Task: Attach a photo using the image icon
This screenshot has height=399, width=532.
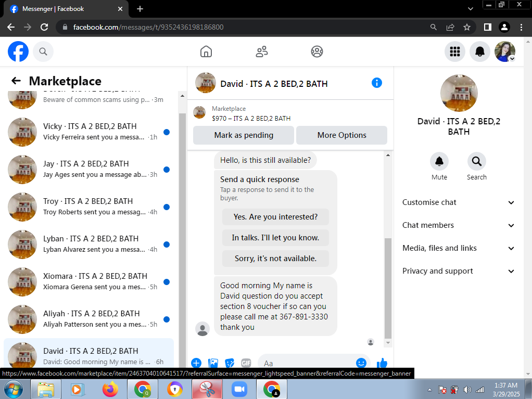Action: (213, 363)
